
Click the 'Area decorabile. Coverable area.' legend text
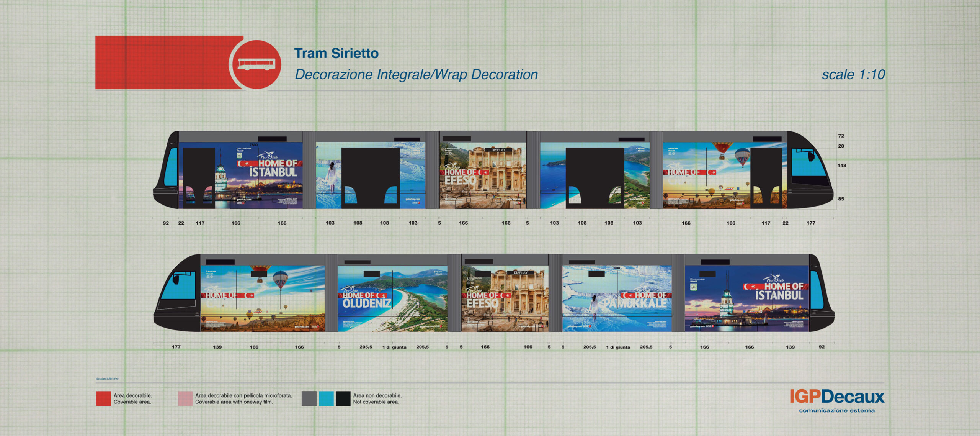(x=132, y=398)
